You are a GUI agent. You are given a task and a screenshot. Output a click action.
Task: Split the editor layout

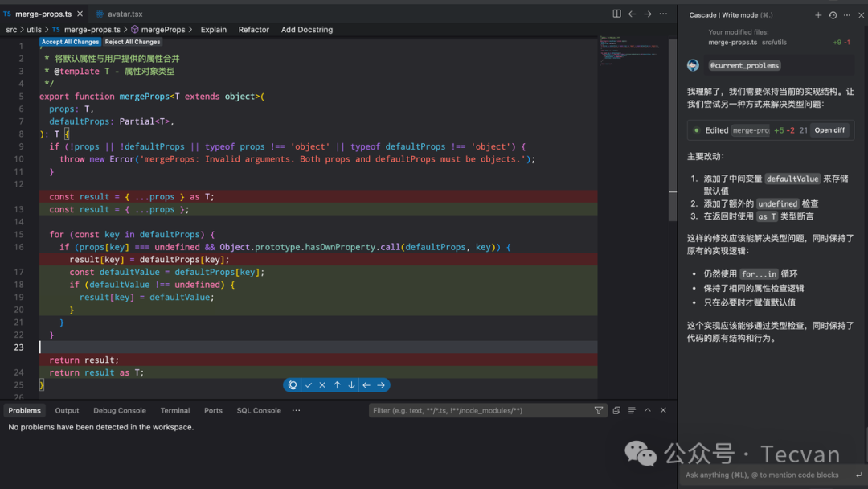[616, 14]
